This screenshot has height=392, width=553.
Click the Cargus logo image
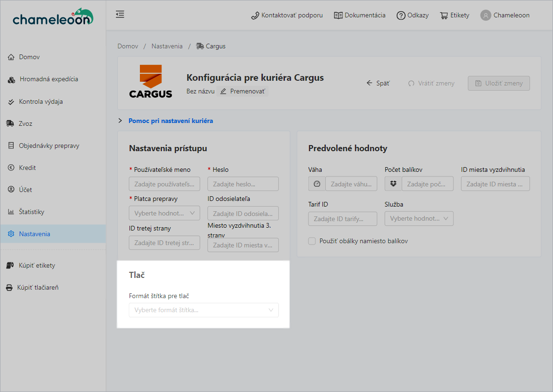point(151,82)
